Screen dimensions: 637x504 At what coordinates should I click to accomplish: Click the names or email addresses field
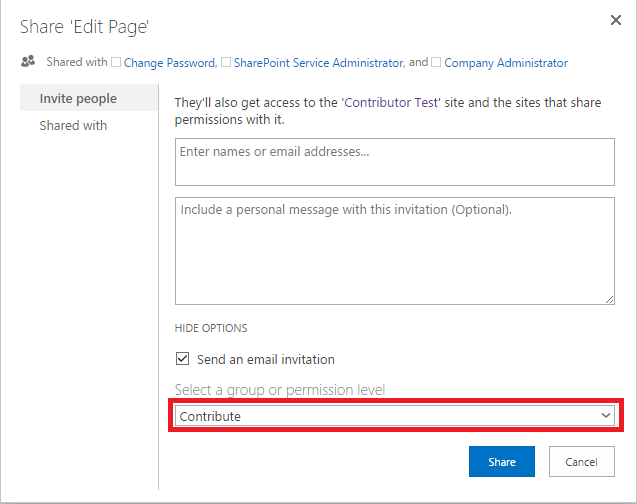click(x=394, y=162)
